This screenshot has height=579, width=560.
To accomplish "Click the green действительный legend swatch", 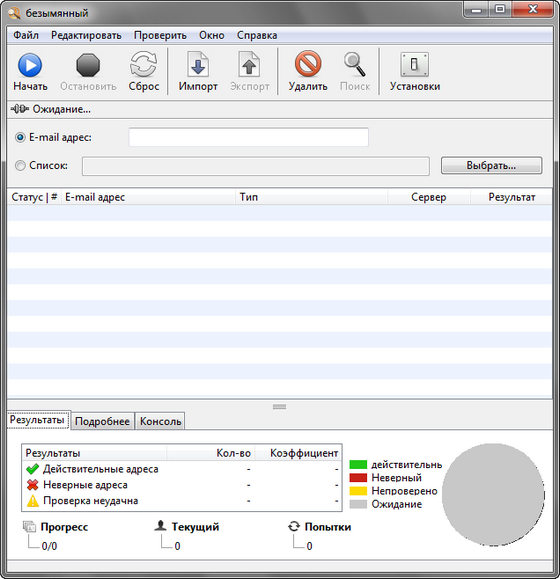I will (358, 465).
